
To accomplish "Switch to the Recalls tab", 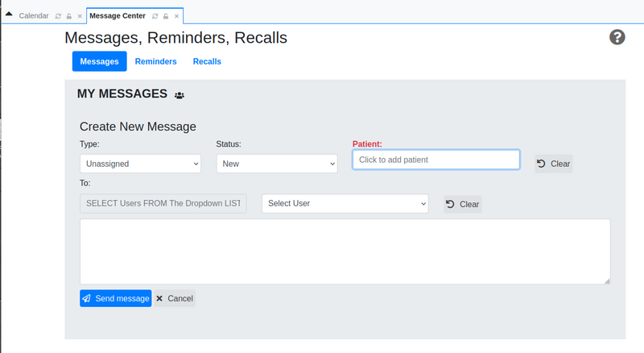I will tap(207, 61).
